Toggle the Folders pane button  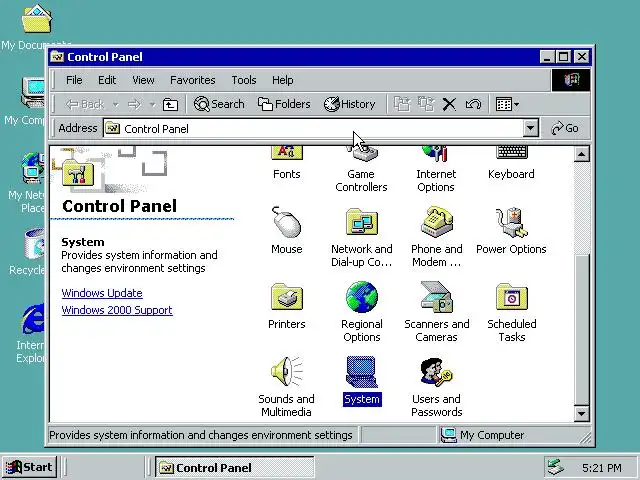(x=284, y=104)
